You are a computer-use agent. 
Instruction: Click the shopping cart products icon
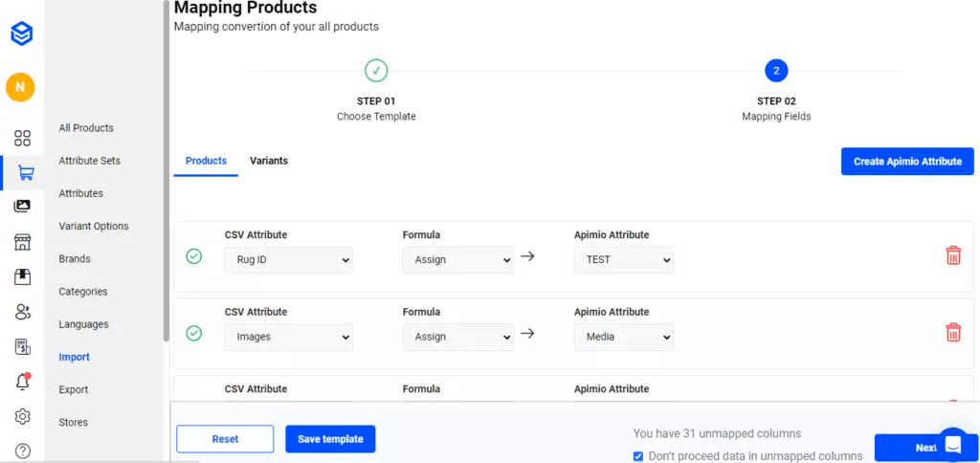(25, 173)
